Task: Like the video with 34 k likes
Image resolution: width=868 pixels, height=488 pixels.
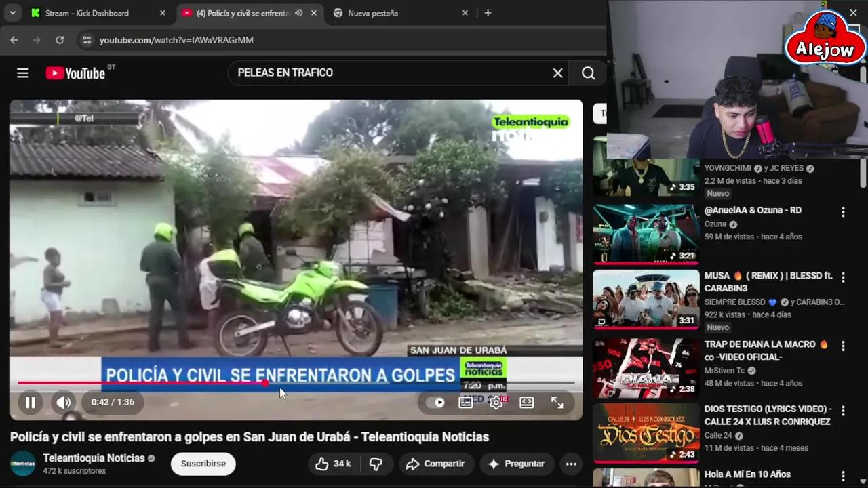Action: click(333, 464)
